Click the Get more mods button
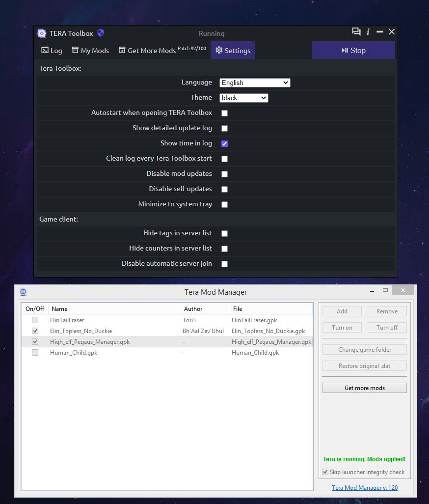The width and height of the screenshot is (429, 504). point(364,388)
